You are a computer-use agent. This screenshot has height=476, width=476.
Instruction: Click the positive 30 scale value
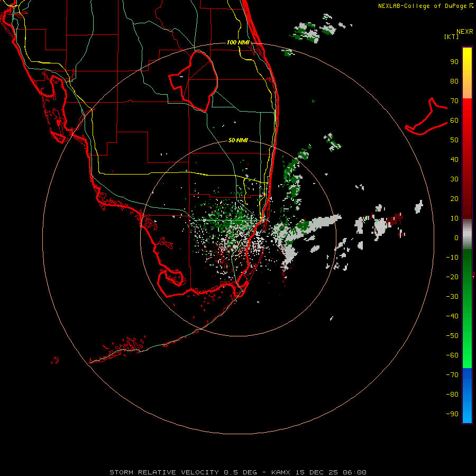pos(454,179)
